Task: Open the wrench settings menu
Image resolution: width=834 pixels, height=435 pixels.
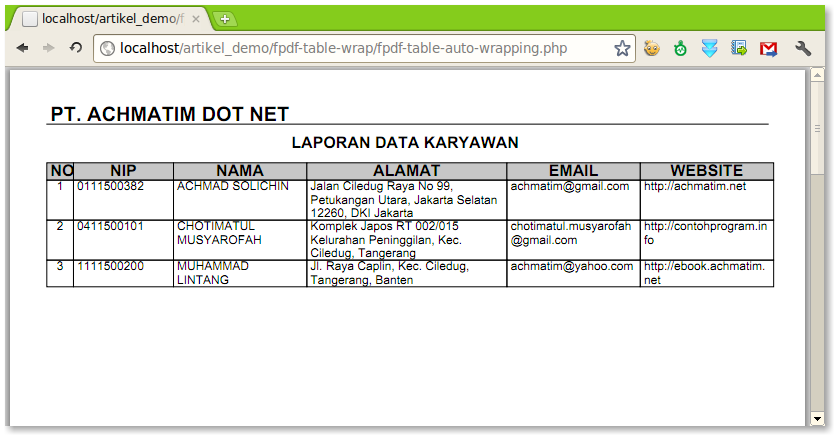Action: 802,48
